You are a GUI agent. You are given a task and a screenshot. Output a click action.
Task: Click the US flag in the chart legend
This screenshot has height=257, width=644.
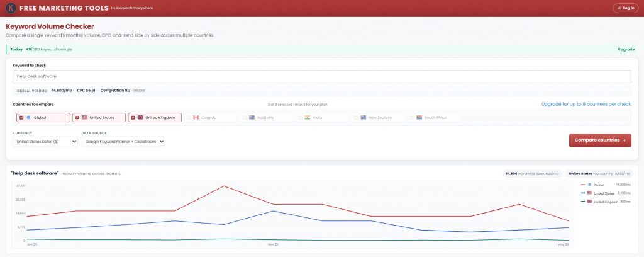point(589,193)
